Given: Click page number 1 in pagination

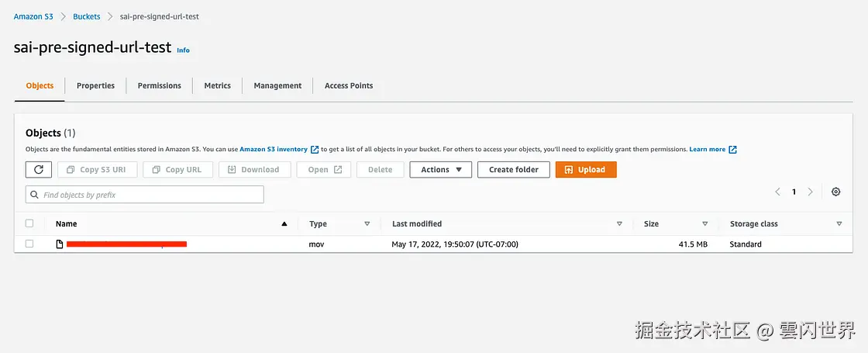Looking at the screenshot, I should (794, 192).
